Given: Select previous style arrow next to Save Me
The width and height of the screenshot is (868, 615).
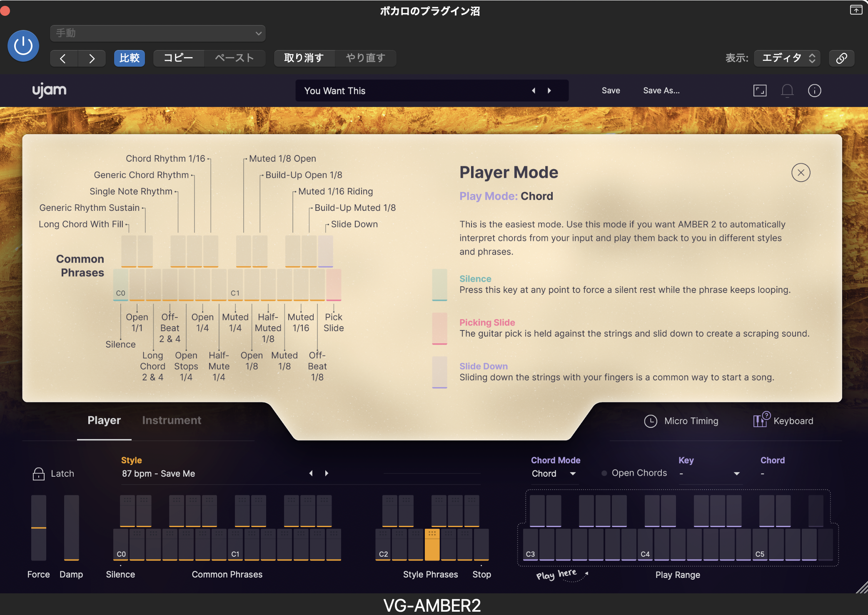Looking at the screenshot, I should (x=311, y=473).
